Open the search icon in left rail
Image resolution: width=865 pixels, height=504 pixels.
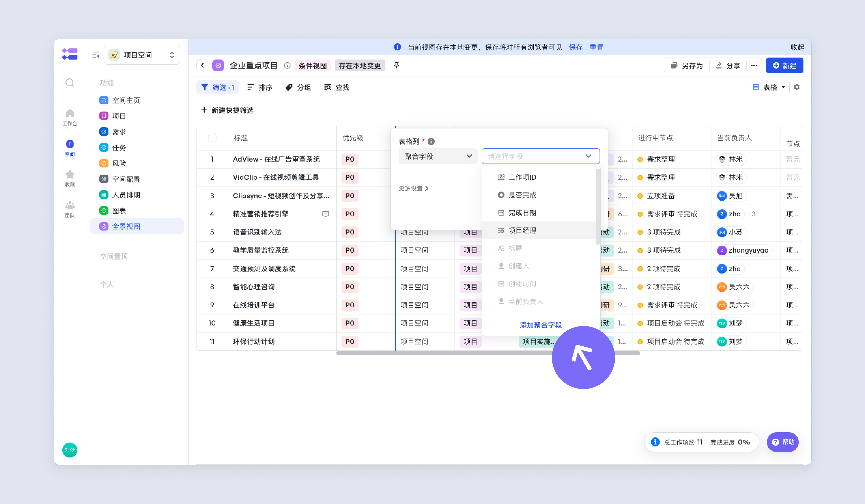tap(70, 83)
